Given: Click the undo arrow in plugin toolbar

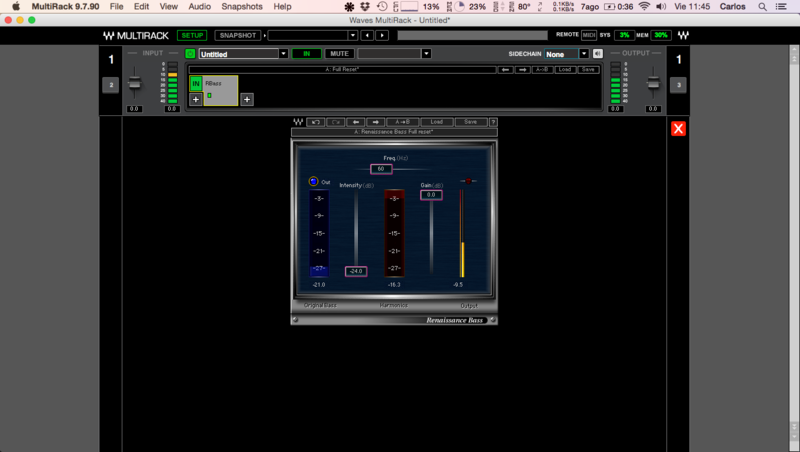Looking at the screenshot, I should [x=316, y=122].
